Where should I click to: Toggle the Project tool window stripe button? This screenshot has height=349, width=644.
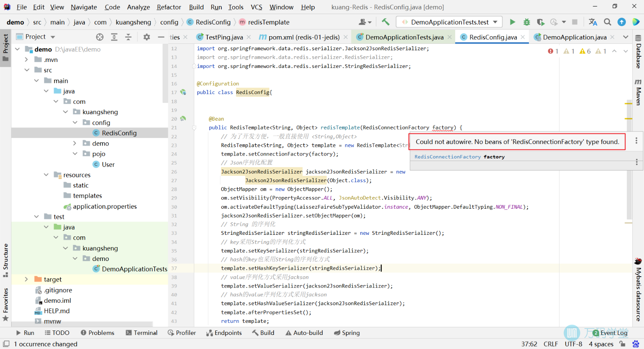pos(6,47)
